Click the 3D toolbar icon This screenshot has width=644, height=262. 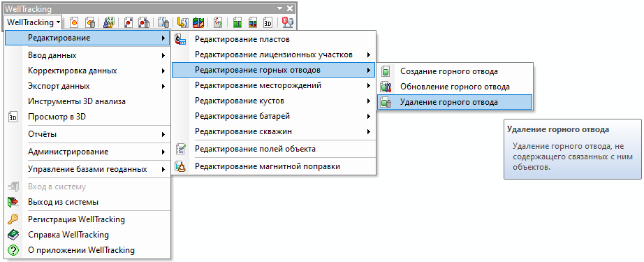pyautogui.click(x=268, y=22)
